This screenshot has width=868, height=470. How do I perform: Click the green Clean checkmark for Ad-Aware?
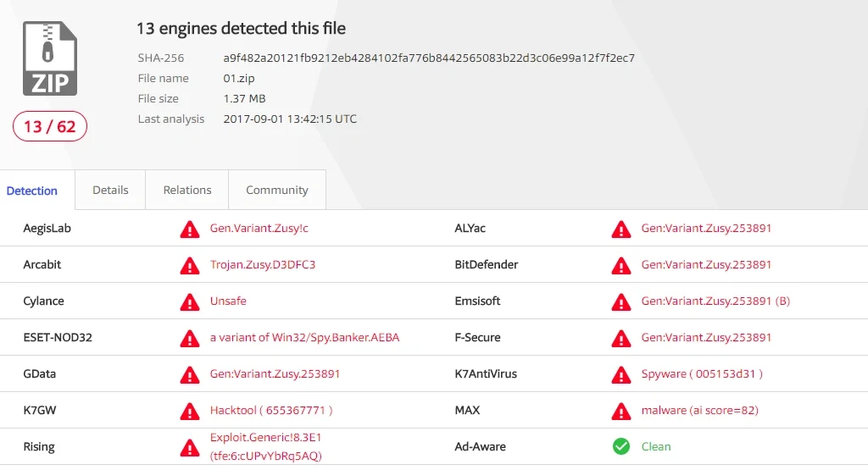pyautogui.click(x=621, y=446)
